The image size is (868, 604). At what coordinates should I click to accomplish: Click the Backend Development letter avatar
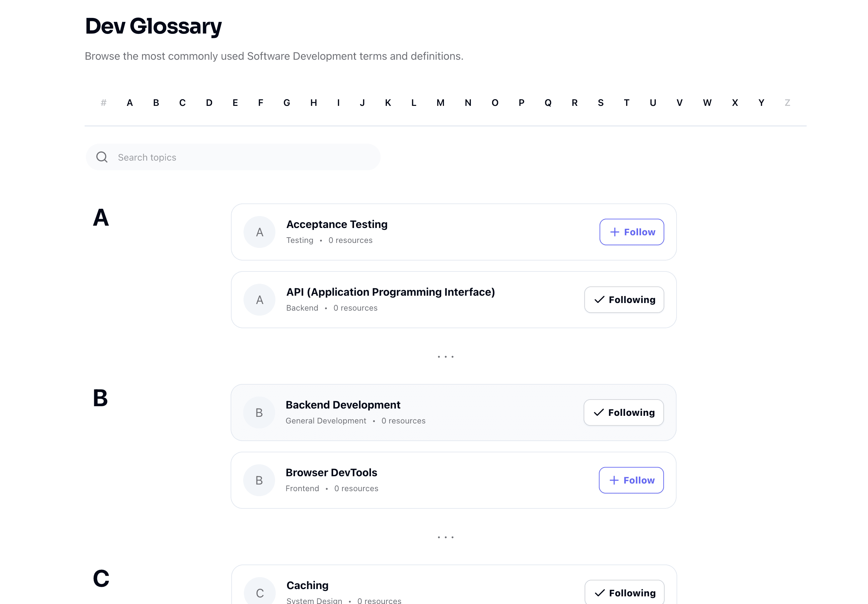tap(259, 412)
